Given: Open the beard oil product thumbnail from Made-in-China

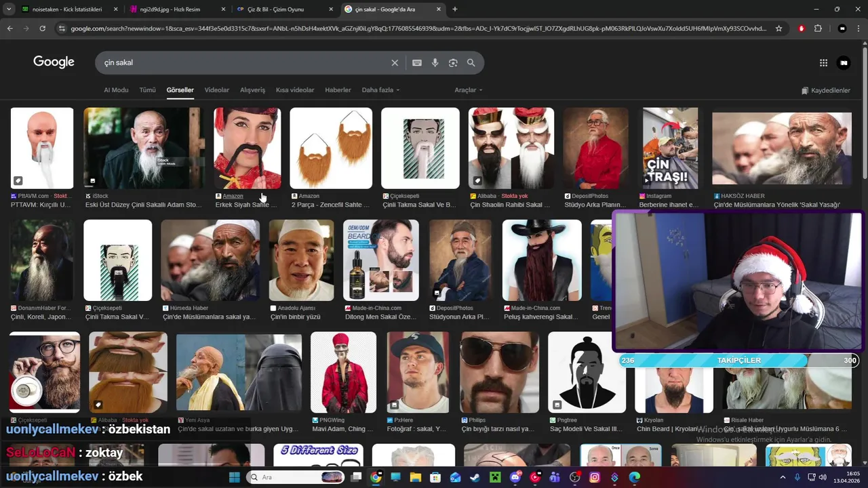Looking at the screenshot, I should tap(381, 260).
